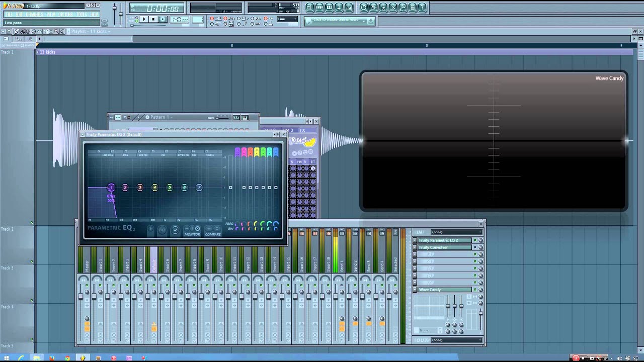Image resolution: width=644 pixels, height=362 pixels.
Task: Enable Song mode radio button
Action: (x=137, y=21)
